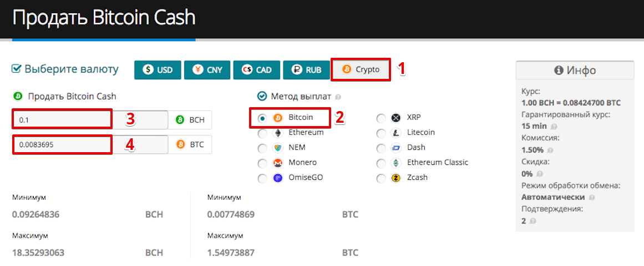Pick the OmiseGO radio button
The width and height of the screenshot is (644, 266).
[262, 178]
